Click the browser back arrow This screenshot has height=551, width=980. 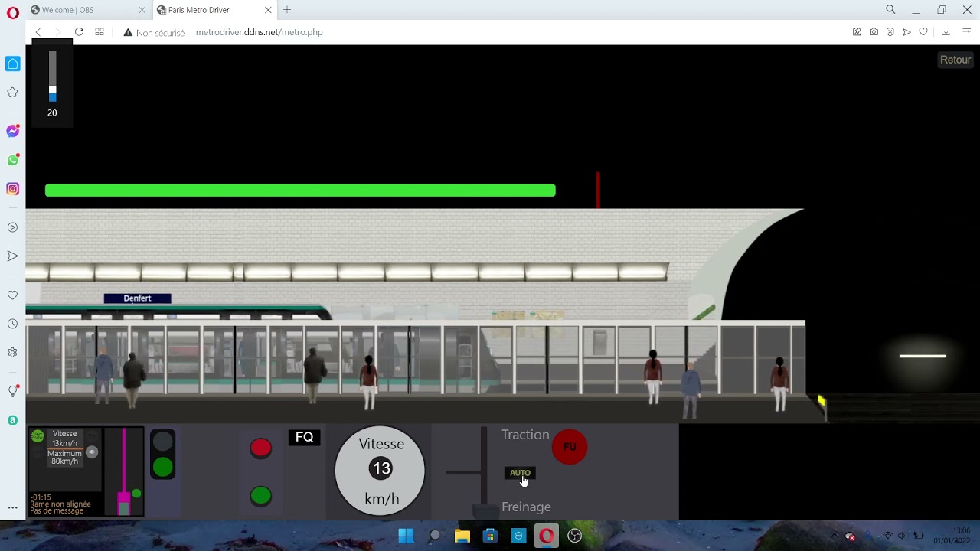38,32
